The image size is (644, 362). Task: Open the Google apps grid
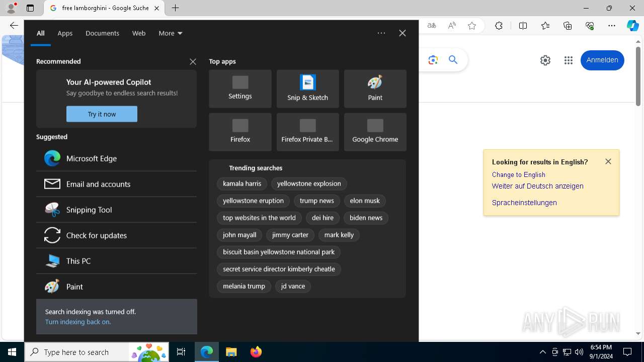click(x=569, y=60)
